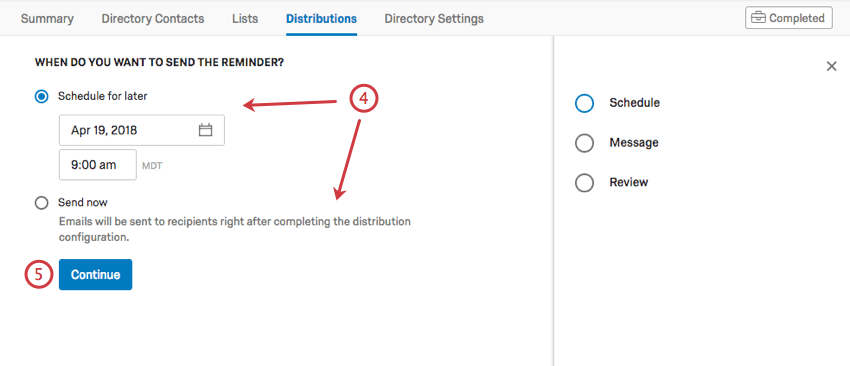Select the Schedule for later radio button
Image resolution: width=850 pixels, height=366 pixels.
coord(42,97)
